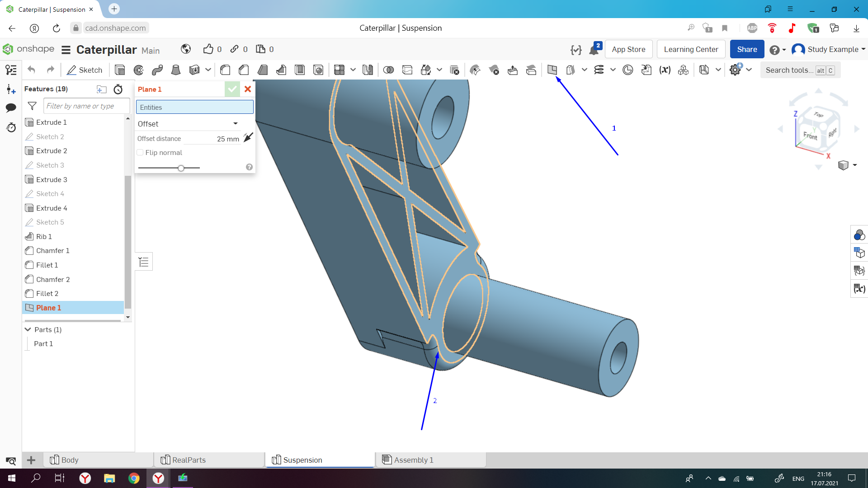The width and height of the screenshot is (868, 488).
Task: Select the Revolve tool
Action: pyautogui.click(x=139, y=70)
